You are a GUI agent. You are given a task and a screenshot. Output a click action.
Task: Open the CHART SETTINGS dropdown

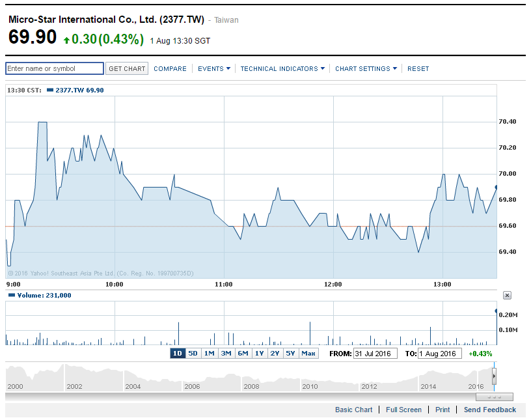(366, 69)
